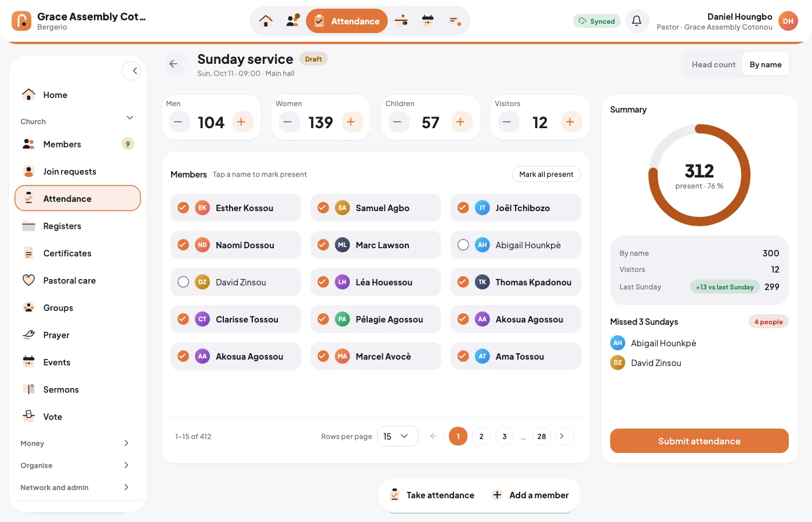Toggle Joël Tchibozo's present checkmark
812x522 pixels.
pyautogui.click(x=516, y=208)
